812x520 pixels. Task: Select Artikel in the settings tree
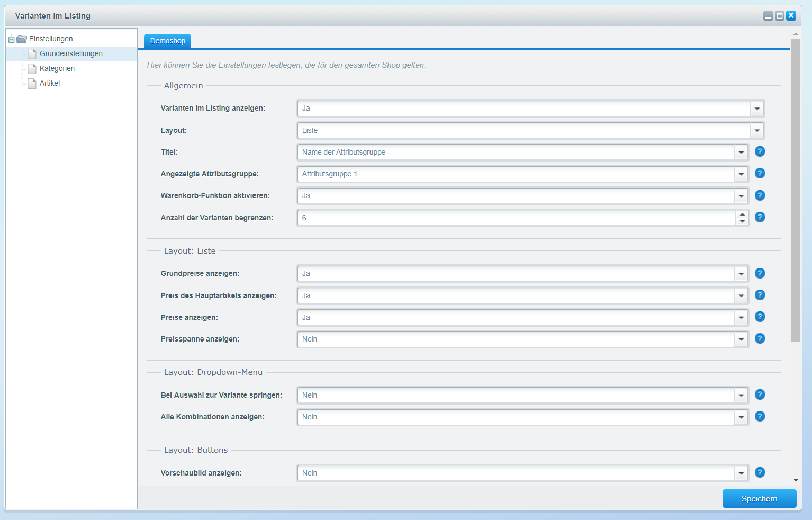coord(50,83)
